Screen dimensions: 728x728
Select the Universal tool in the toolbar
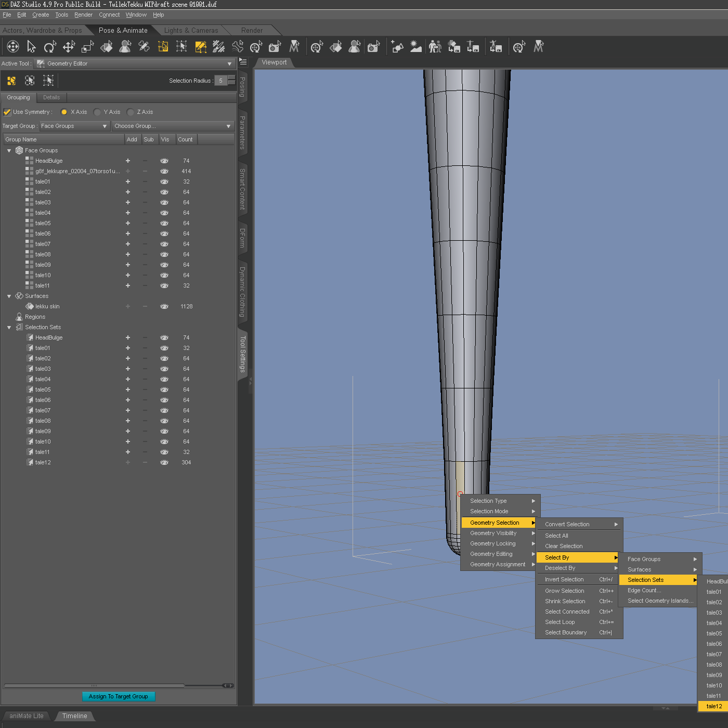[x=13, y=47]
